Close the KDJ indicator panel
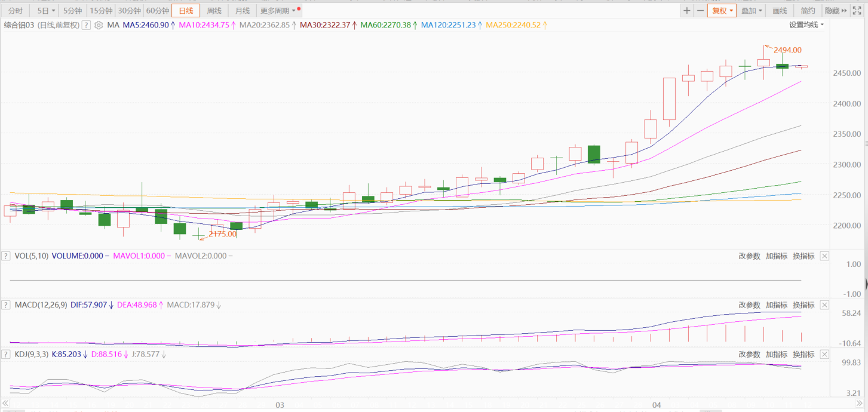 pos(824,355)
